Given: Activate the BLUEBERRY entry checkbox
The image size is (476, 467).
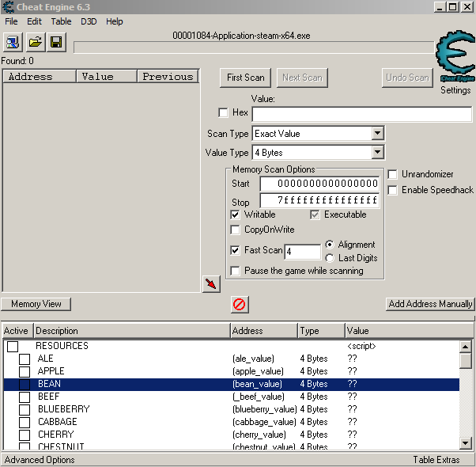Looking at the screenshot, I should [x=25, y=409].
